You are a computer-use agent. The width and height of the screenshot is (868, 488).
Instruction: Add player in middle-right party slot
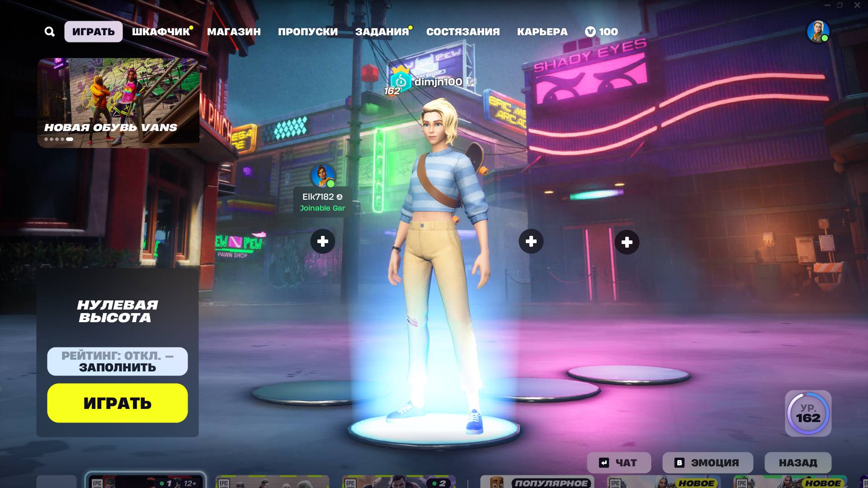[x=531, y=241]
